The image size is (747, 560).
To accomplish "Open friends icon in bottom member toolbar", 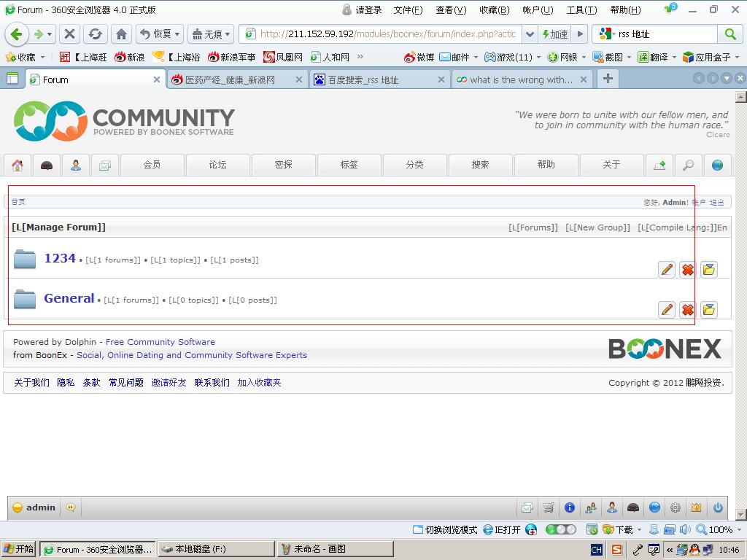I will [x=591, y=507].
